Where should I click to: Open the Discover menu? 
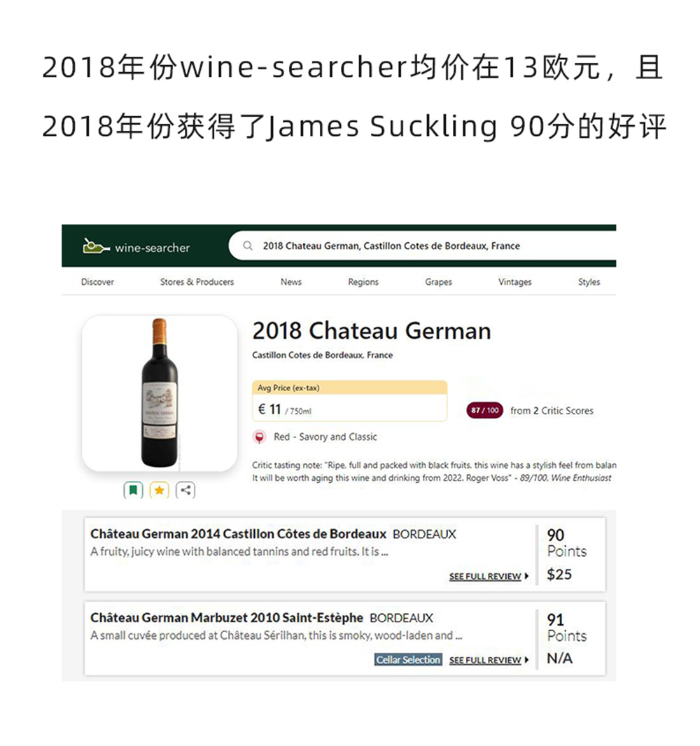97,281
